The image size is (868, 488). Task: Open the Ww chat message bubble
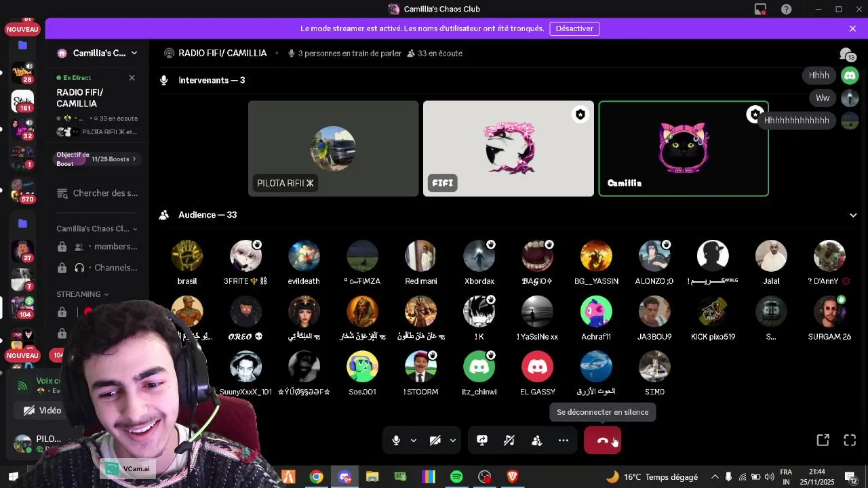pyautogui.click(x=823, y=98)
